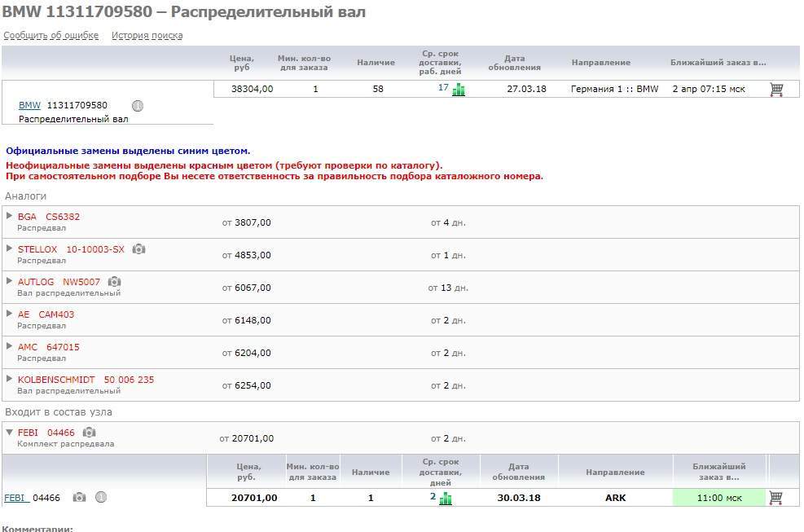Viewport: 804px width, 532px height.
Task: Sort top table by 'Дата обновления'
Action: pyautogui.click(x=514, y=63)
